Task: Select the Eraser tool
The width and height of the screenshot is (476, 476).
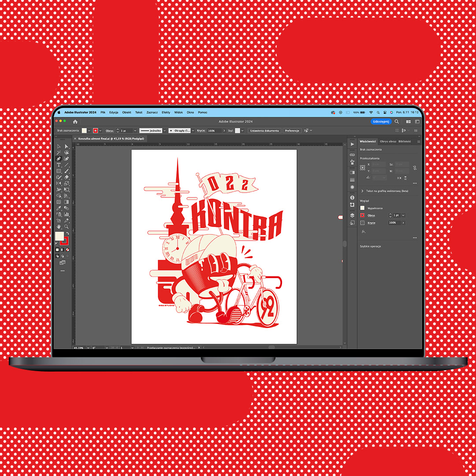Action: pos(67,177)
